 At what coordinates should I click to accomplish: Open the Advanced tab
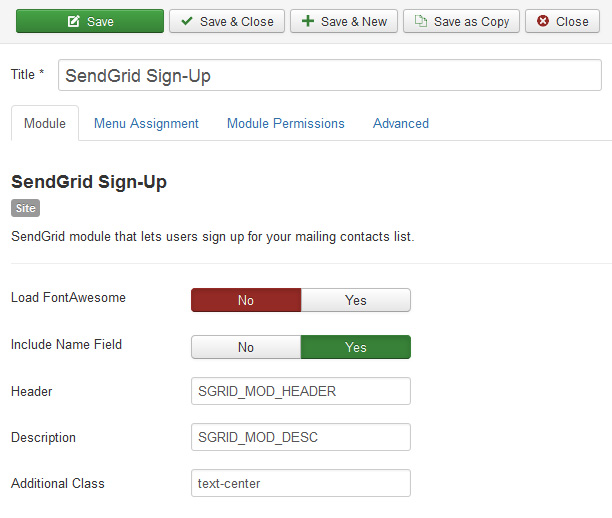401,123
